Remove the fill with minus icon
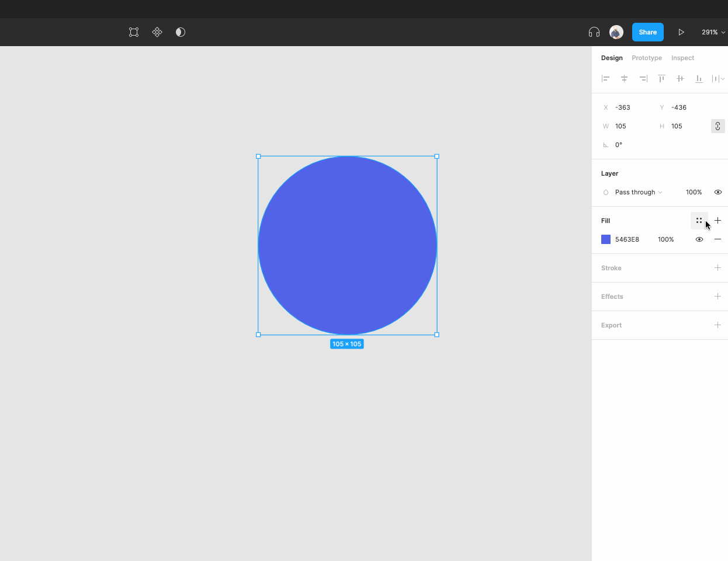 [718, 239]
